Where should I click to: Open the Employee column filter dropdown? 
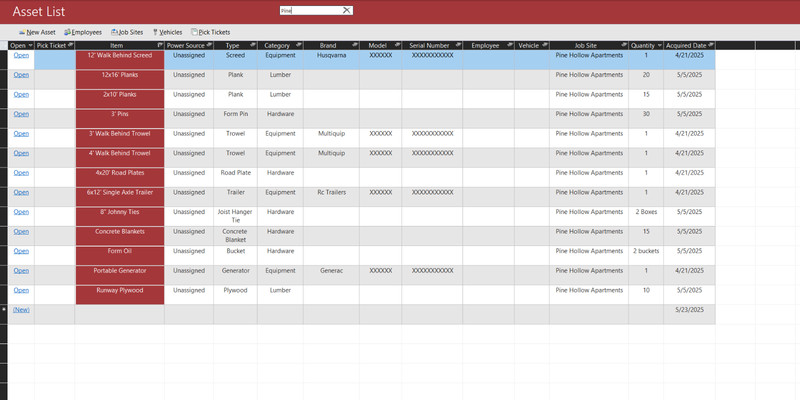510,45
